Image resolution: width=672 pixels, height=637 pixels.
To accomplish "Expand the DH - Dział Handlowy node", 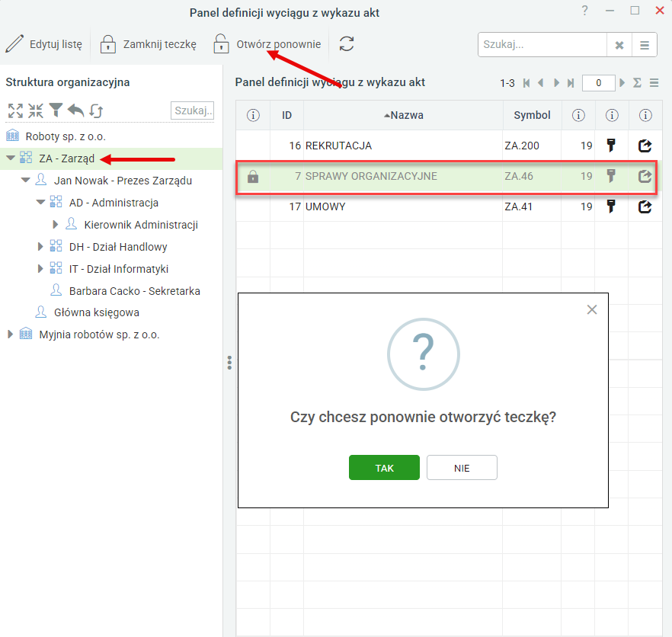I will (x=40, y=246).
